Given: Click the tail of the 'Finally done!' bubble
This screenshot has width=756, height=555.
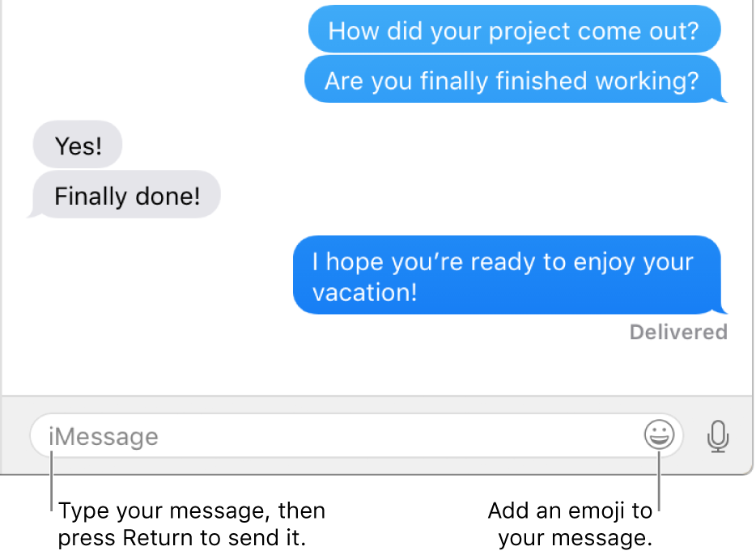Looking at the screenshot, I should point(32,214).
